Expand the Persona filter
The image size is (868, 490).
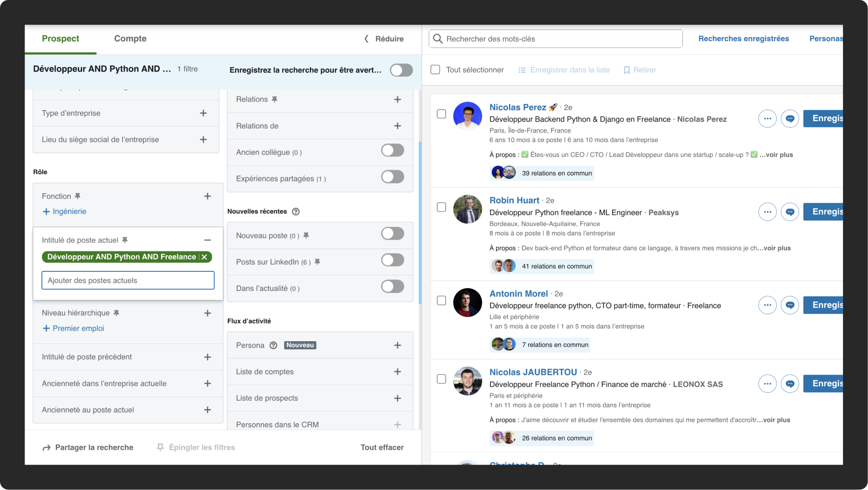pos(397,345)
